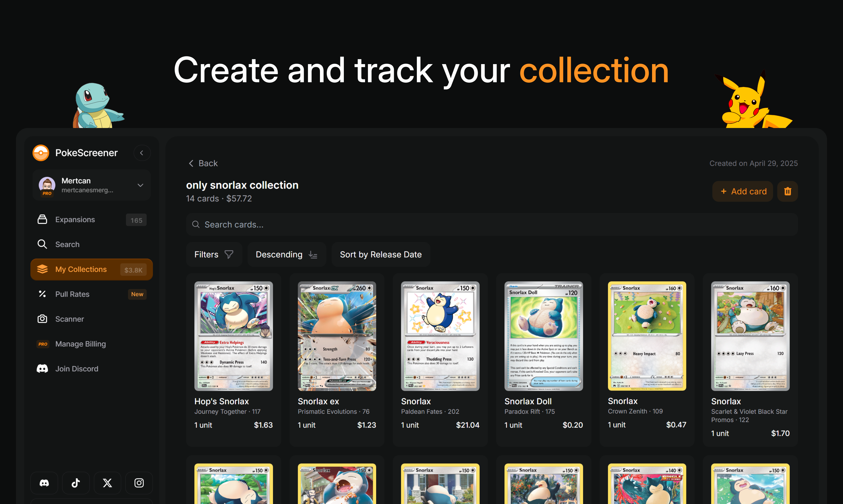Collapse the sidebar with the chevron button

point(142,153)
